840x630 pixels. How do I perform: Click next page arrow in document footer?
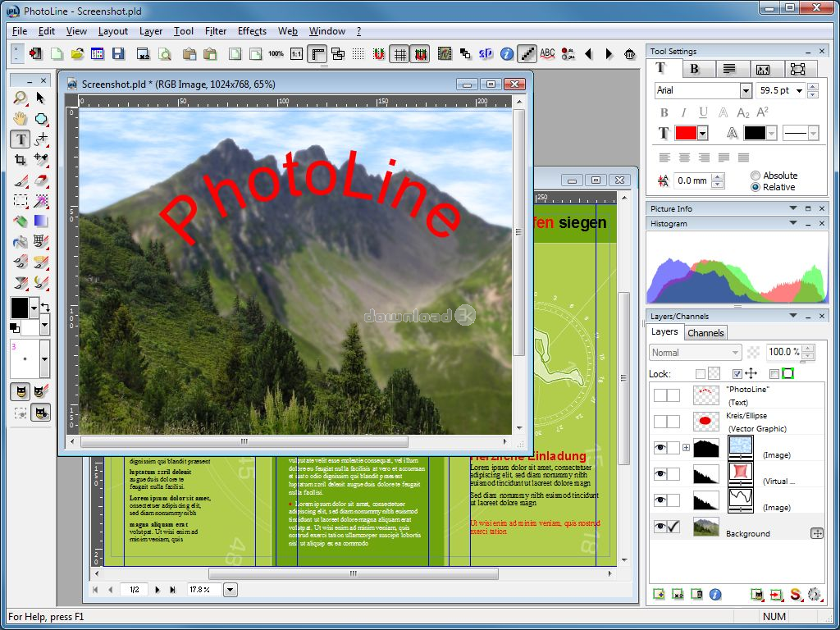[157, 590]
